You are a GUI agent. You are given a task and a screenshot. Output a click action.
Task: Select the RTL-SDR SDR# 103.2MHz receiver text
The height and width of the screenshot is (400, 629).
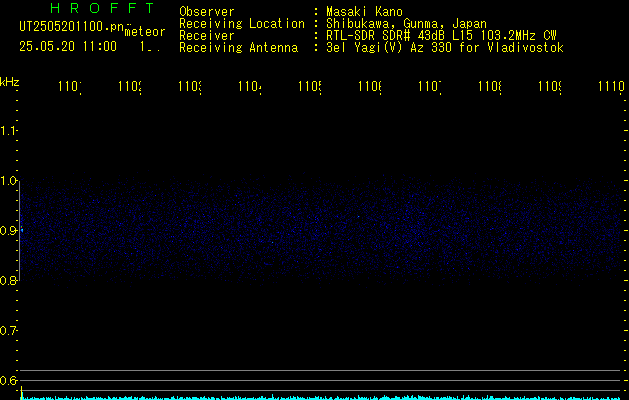pos(441,36)
